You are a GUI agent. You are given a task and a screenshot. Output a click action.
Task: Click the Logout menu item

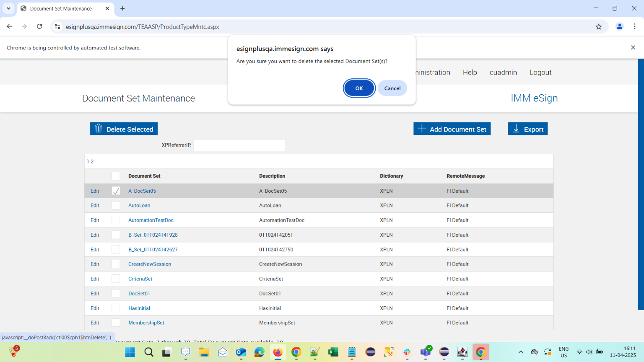(540, 72)
